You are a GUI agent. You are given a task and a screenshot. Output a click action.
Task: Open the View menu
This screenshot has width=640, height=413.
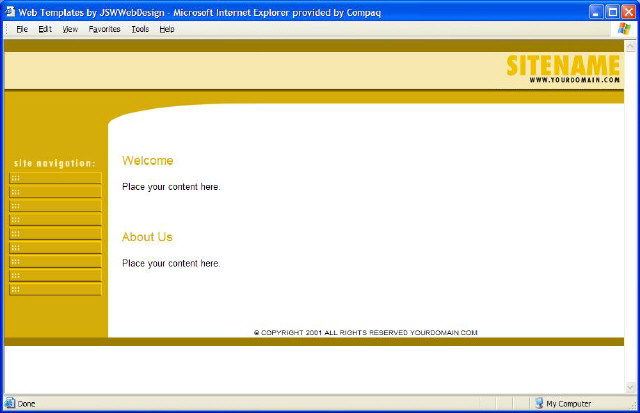[70, 29]
